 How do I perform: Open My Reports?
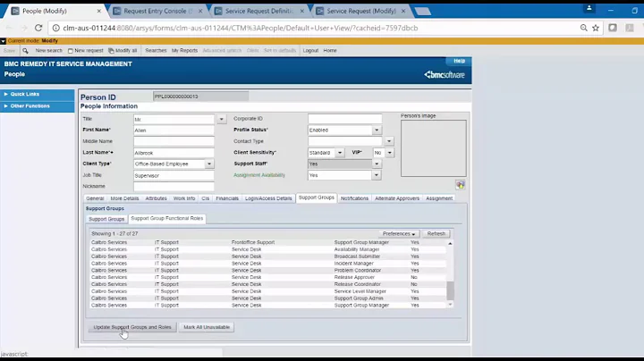(184, 50)
